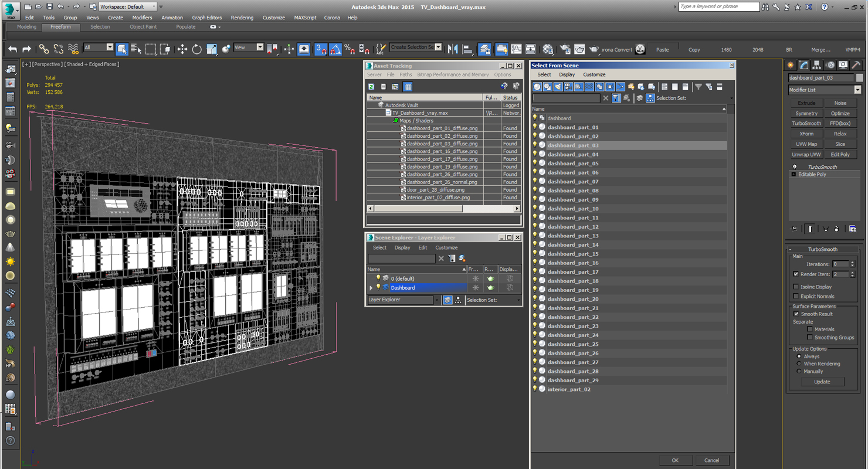Click the Undo arrow in main toolbar
The image size is (868, 469).
(13, 49)
